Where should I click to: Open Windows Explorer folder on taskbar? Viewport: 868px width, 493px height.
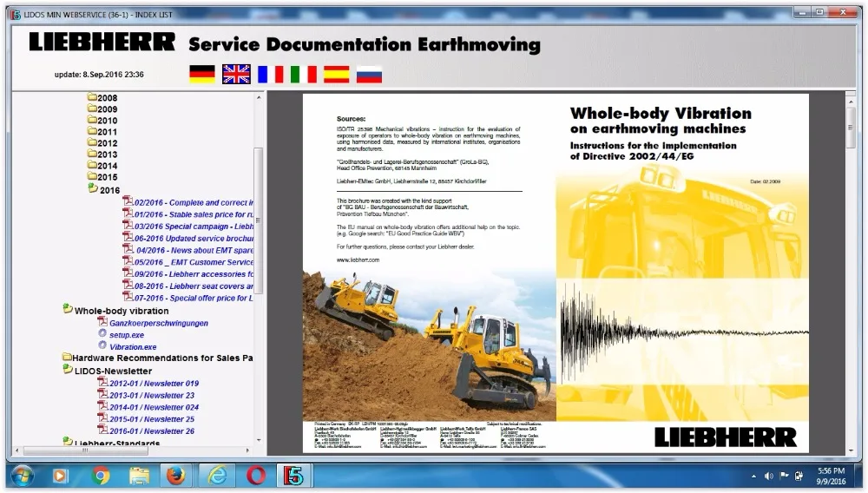138,476
